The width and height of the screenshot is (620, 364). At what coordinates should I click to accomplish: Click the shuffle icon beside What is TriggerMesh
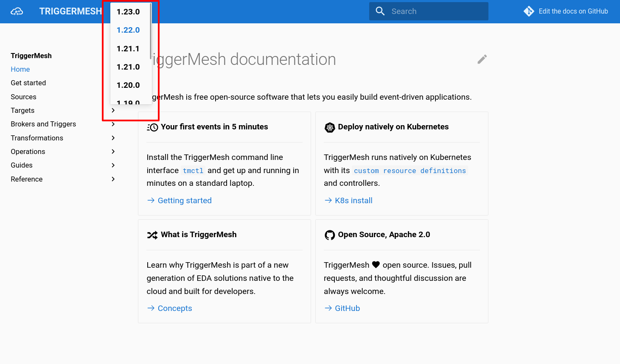pyautogui.click(x=152, y=235)
